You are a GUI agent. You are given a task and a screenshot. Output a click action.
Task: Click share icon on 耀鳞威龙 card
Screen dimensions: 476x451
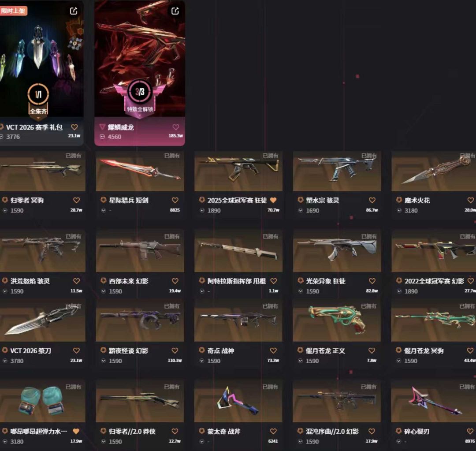[x=175, y=11]
